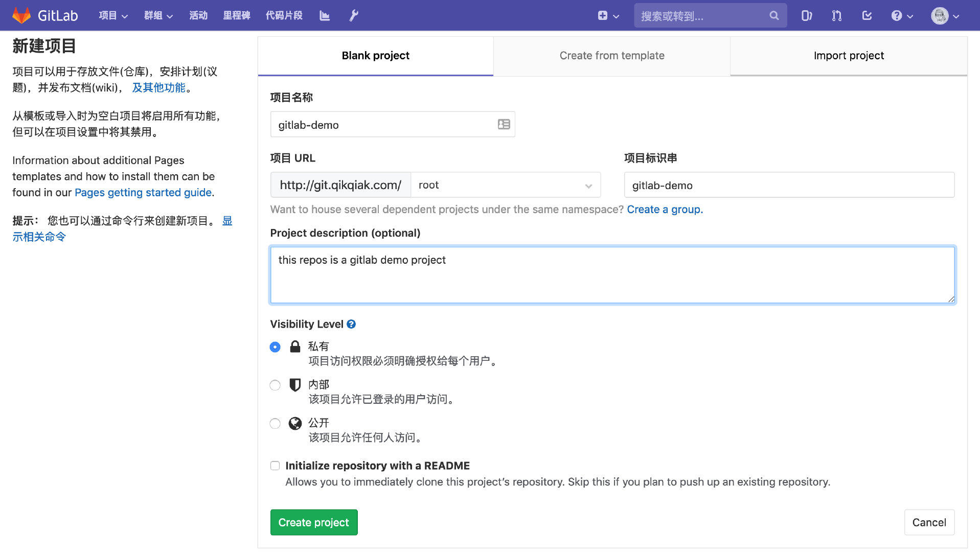Click the description textarea resize handle
The width and height of the screenshot is (980, 552).
pos(951,299)
